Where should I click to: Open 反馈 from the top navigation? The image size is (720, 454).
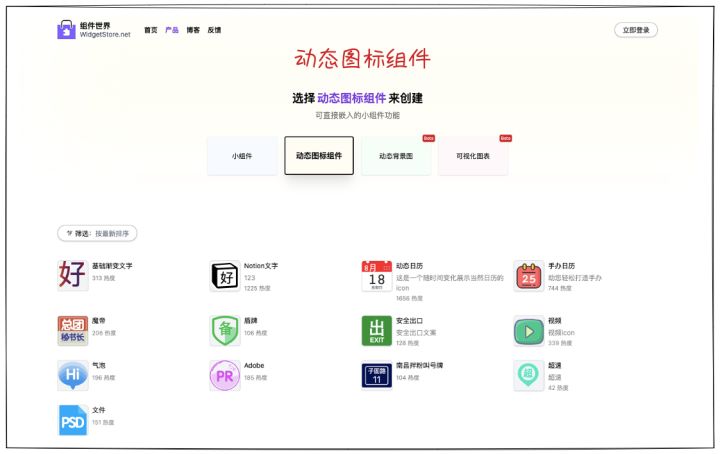coord(214,30)
